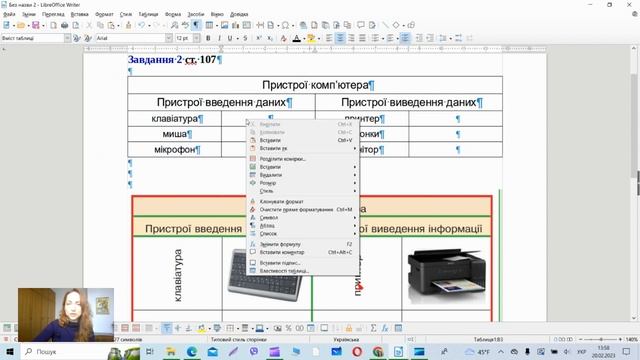Click the align top icon in table toolbar
The image size is (640, 360).
[167, 328]
